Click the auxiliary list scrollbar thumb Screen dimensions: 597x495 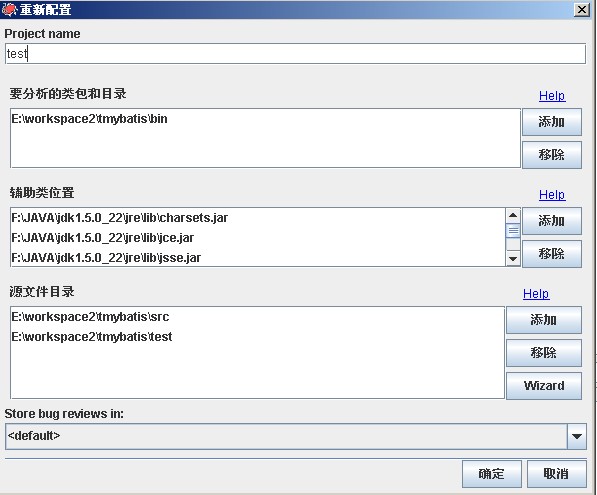coord(513,231)
